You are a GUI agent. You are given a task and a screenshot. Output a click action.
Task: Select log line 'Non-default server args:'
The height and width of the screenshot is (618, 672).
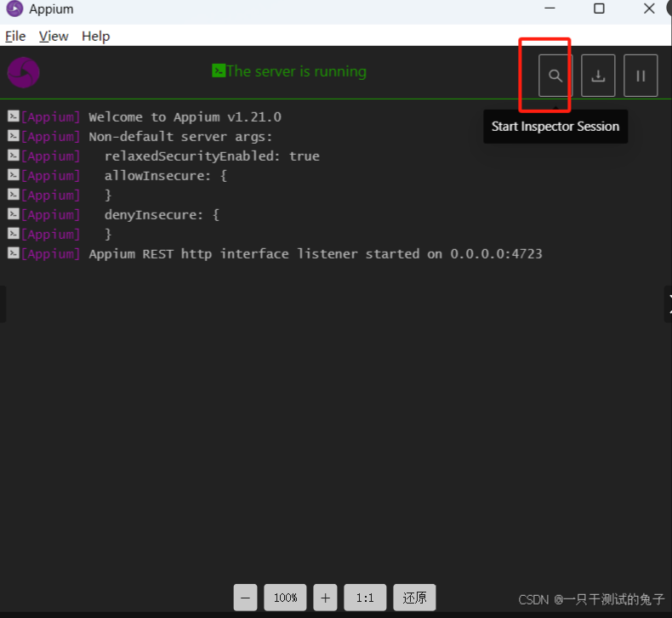(x=180, y=137)
